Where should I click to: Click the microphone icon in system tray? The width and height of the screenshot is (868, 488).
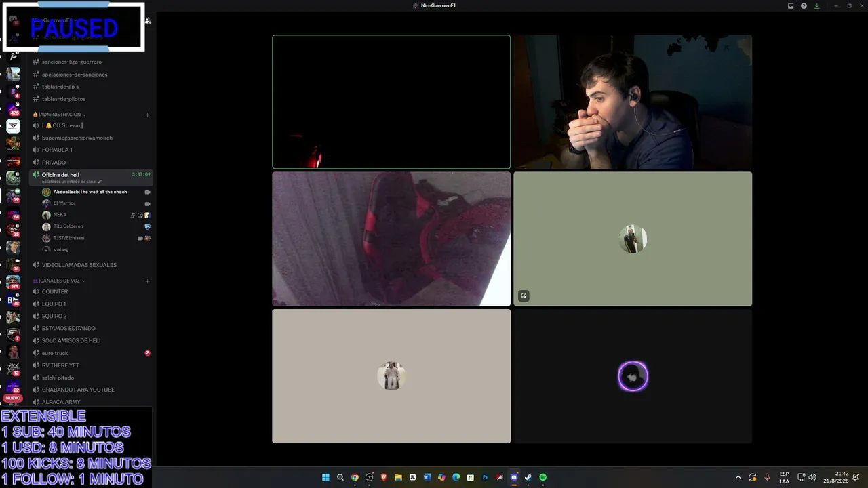[x=767, y=477]
